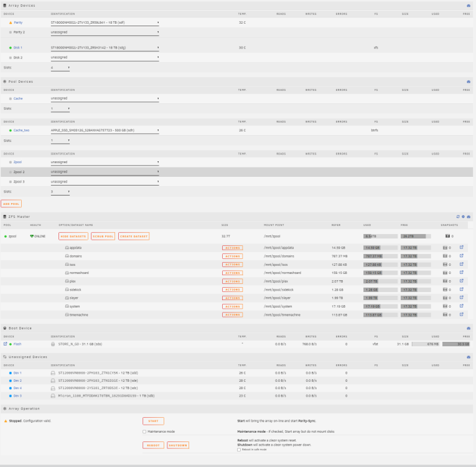Screen dimensions: 476x467
Task: Click Flash free space bar 30.5 GB
Action: click(456, 344)
